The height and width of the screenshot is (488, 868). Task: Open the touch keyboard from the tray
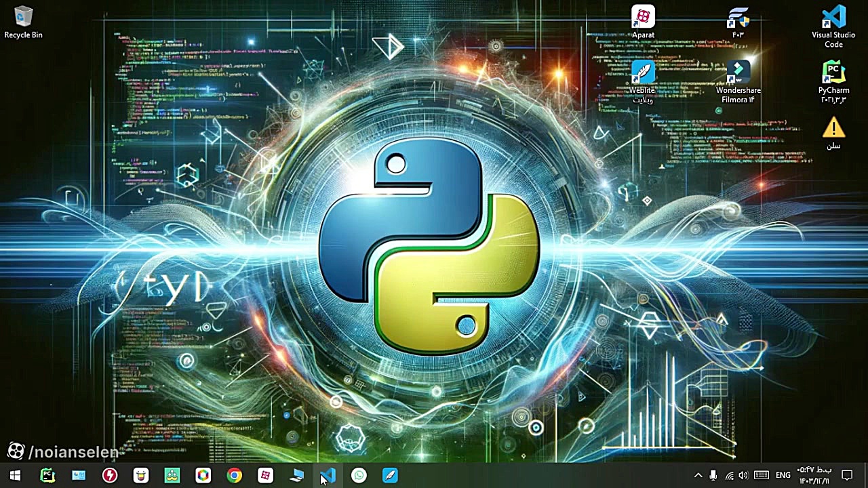[762, 475]
